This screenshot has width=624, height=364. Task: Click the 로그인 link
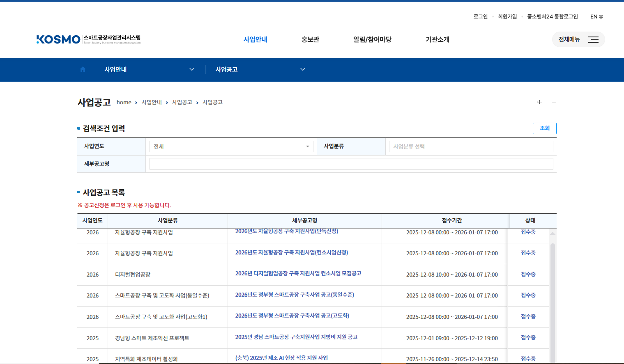pos(480,17)
